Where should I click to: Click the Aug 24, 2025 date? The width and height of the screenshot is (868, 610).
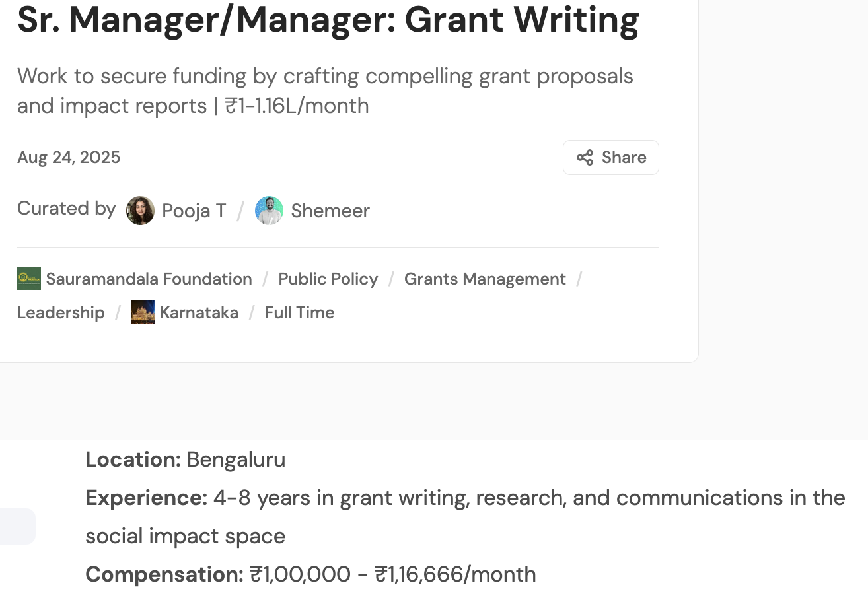point(69,158)
